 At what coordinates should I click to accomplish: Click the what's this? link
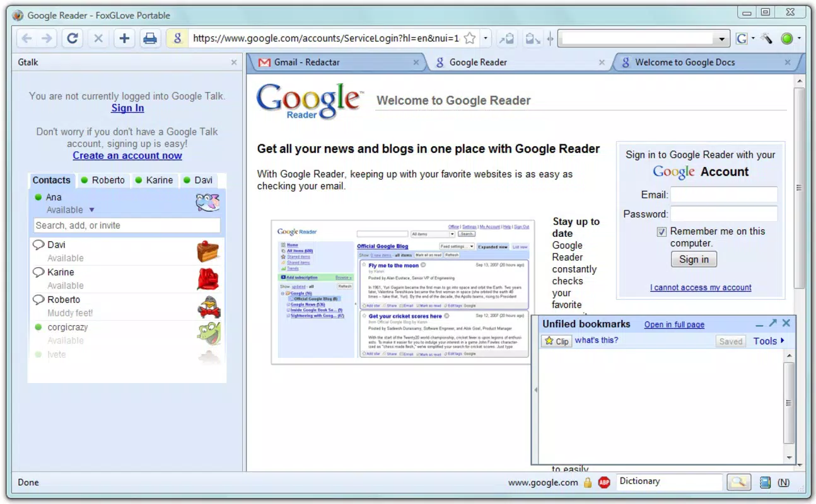[x=597, y=340]
